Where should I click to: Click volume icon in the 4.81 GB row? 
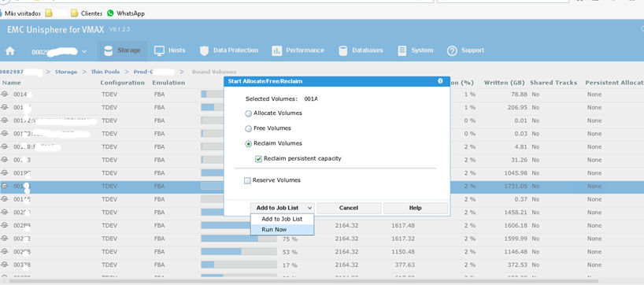coord(5,147)
